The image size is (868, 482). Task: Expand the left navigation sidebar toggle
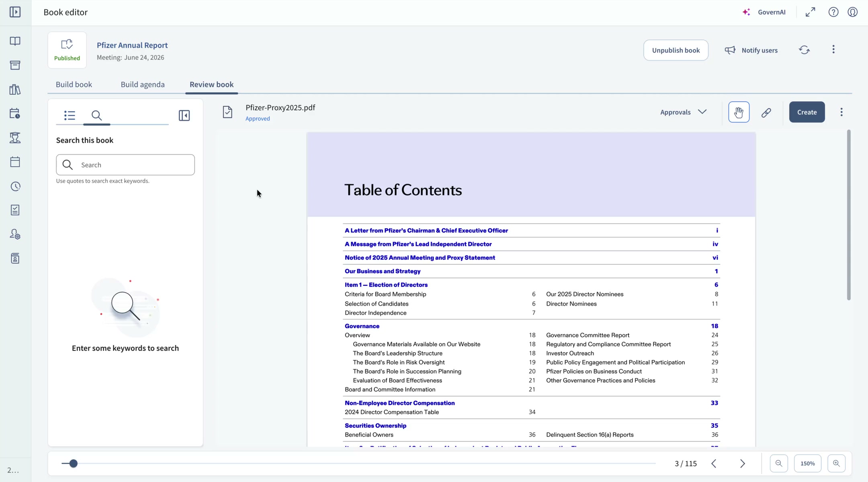pos(15,12)
